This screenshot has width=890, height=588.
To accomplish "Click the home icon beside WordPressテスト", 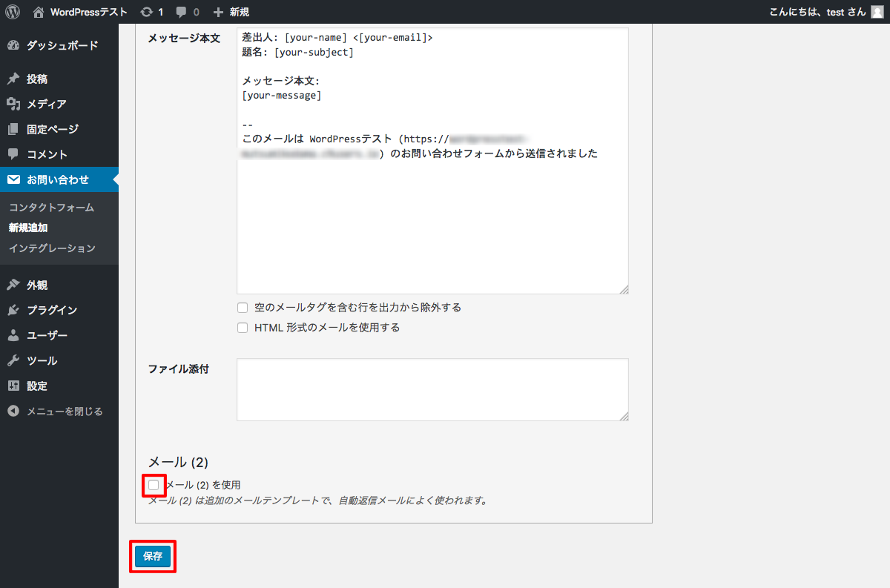I will click(x=39, y=12).
